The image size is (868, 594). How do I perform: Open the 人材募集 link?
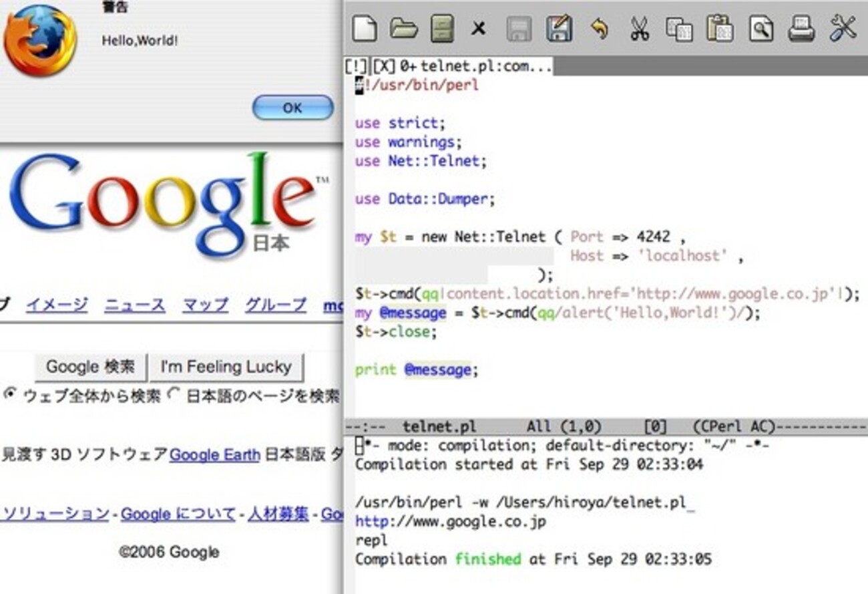tap(278, 514)
